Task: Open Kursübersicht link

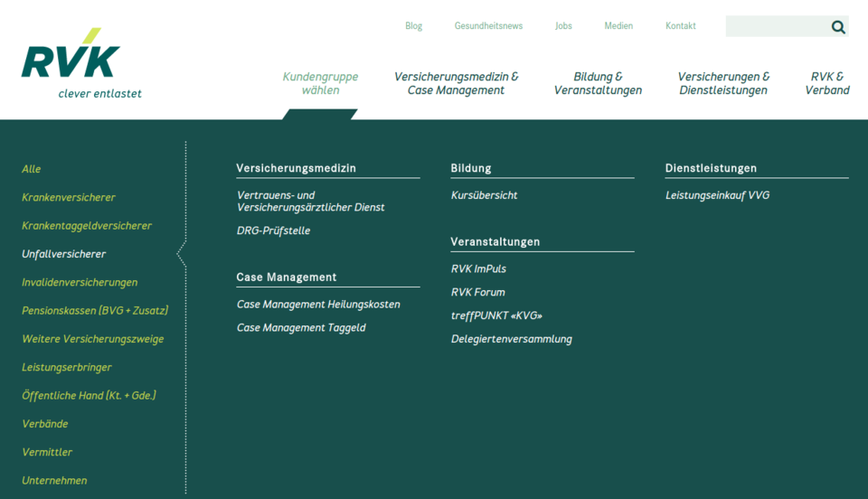Action: 485,195
